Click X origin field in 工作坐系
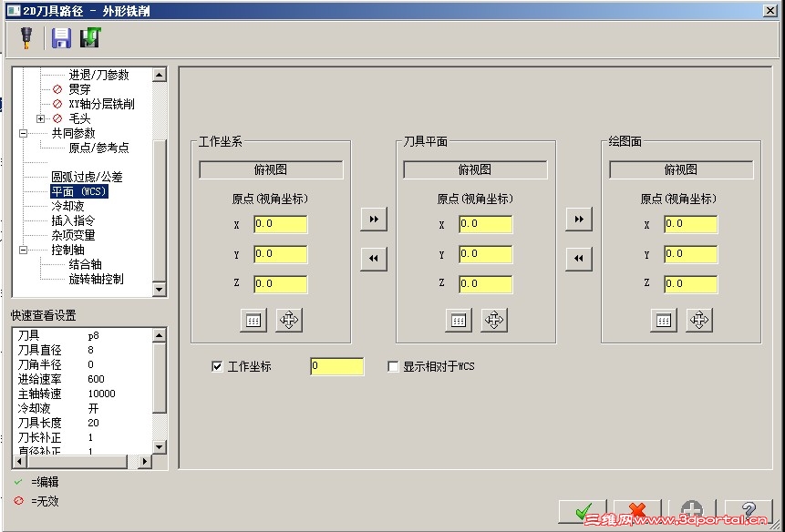Viewport: 785px width, 532px height. click(x=281, y=224)
